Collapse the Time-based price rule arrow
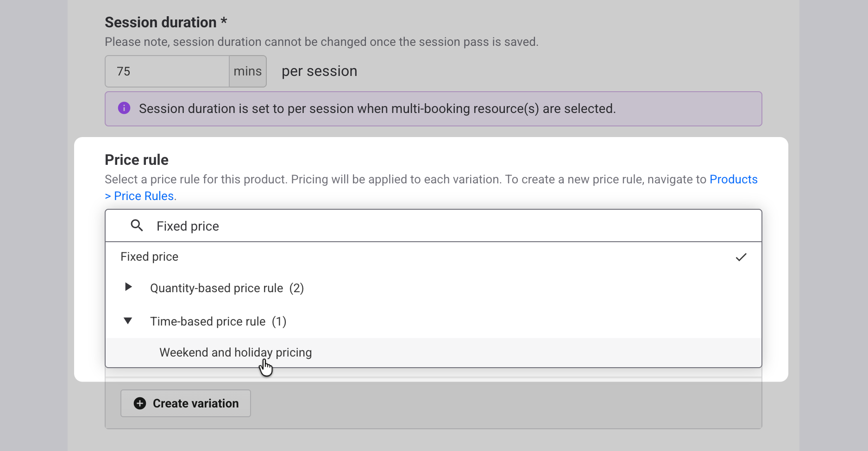The image size is (868, 451). click(128, 320)
